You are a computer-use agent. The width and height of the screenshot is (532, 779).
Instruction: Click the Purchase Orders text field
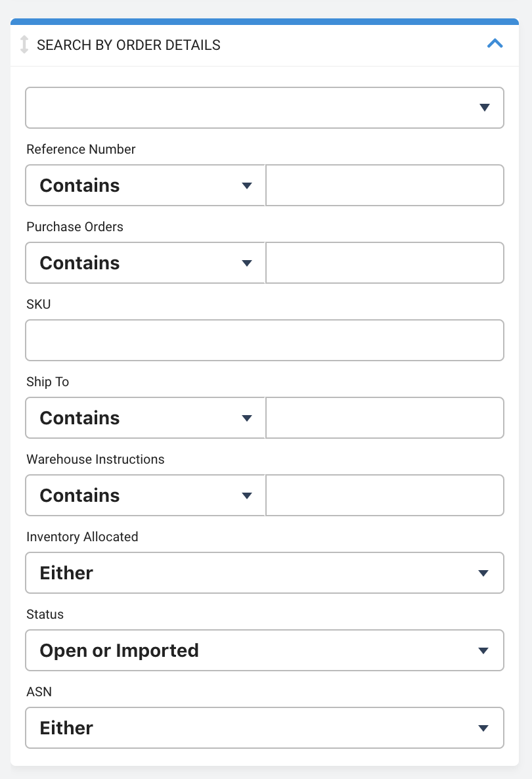(385, 263)
